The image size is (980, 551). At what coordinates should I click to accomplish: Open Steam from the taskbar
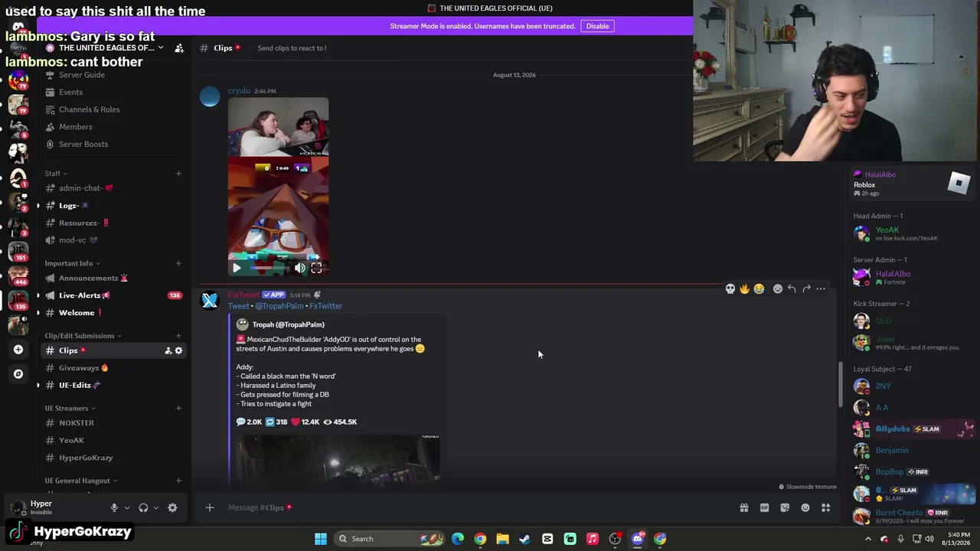coord(524,539)
